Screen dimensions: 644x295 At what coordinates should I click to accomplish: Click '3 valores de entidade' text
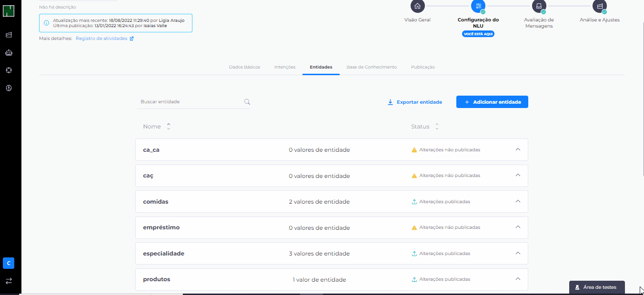(x=319, y=254)
